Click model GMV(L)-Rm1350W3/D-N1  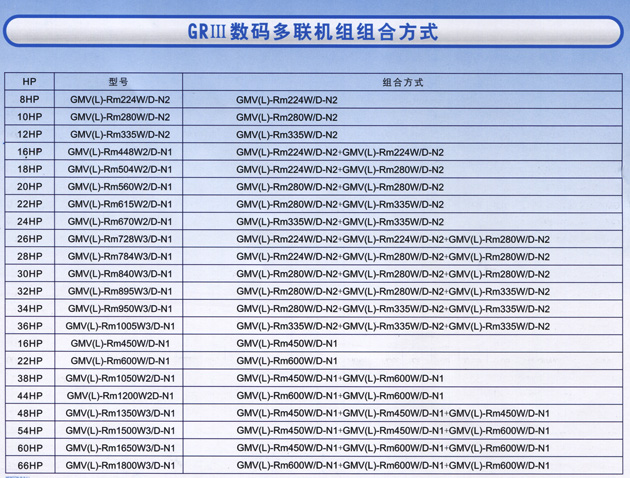coord(120,413)
